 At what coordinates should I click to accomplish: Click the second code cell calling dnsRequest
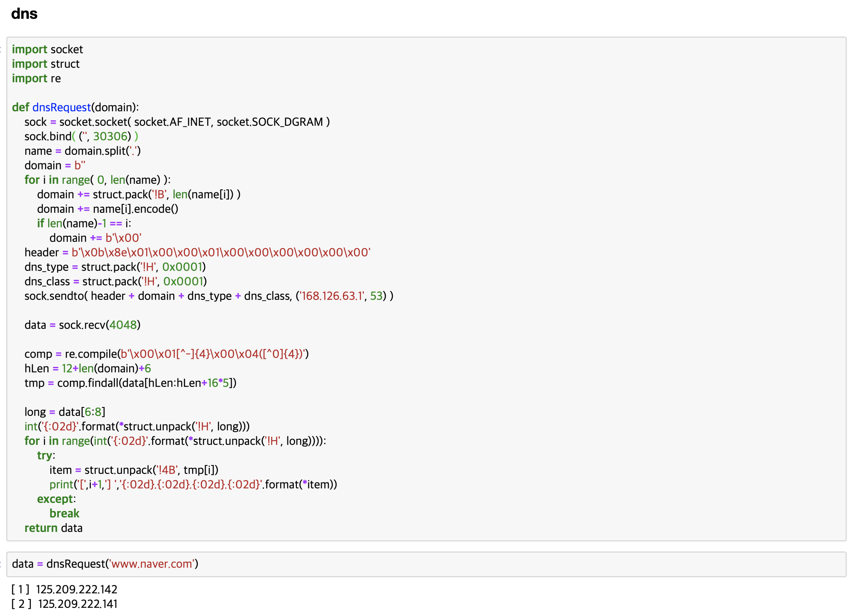512,564
